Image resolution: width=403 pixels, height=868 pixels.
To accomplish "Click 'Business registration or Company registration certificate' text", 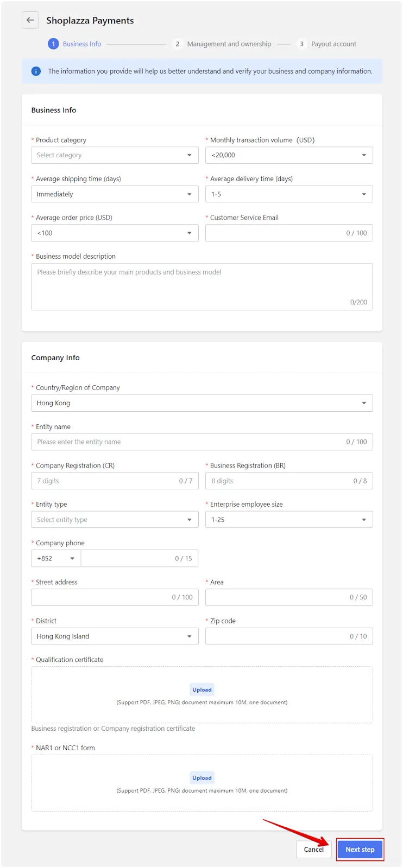I will tap(113, 729).
